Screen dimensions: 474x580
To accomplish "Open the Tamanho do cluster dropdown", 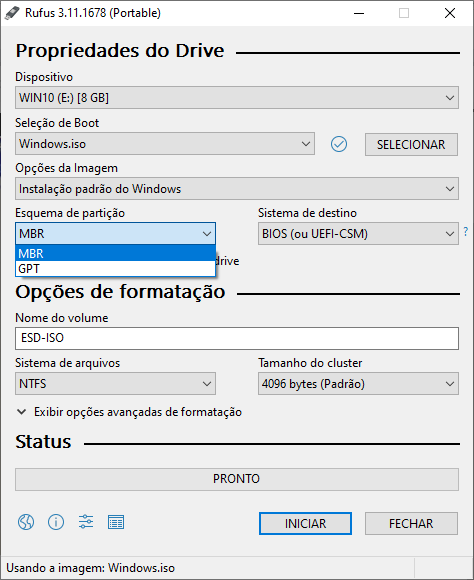I will click(x=358, y=384).
